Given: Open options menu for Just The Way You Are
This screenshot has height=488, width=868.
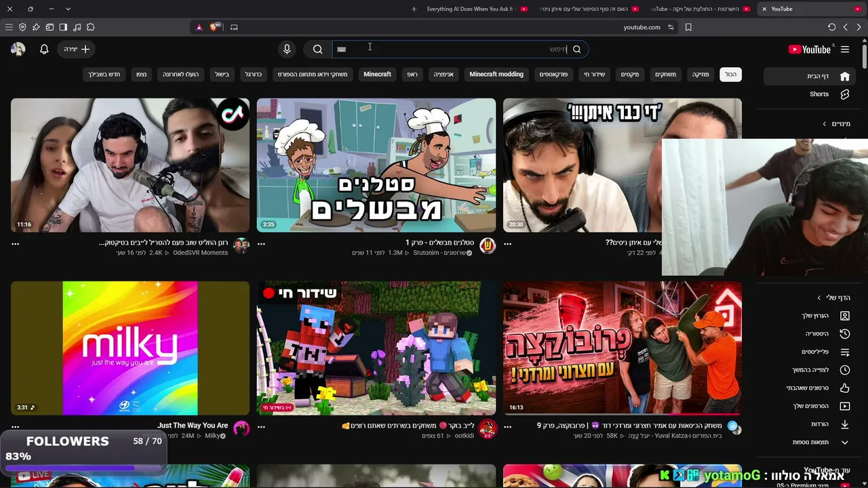Looking at the screenshot, I should (x=15, y=427).
